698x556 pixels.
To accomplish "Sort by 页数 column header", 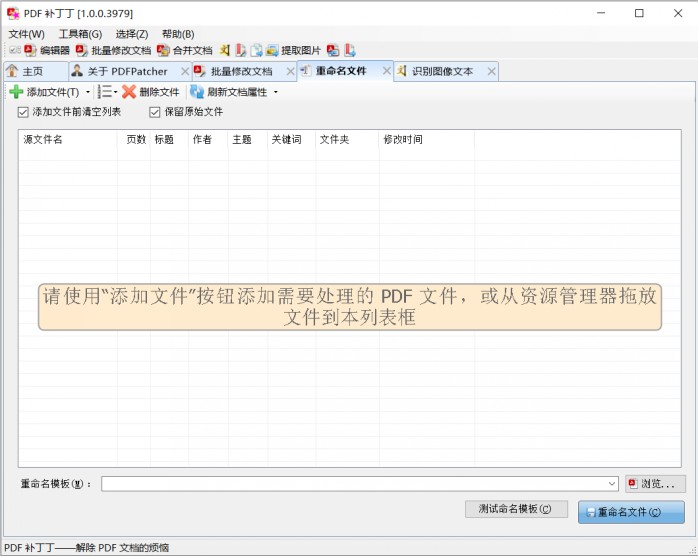I will coord(134,140).
